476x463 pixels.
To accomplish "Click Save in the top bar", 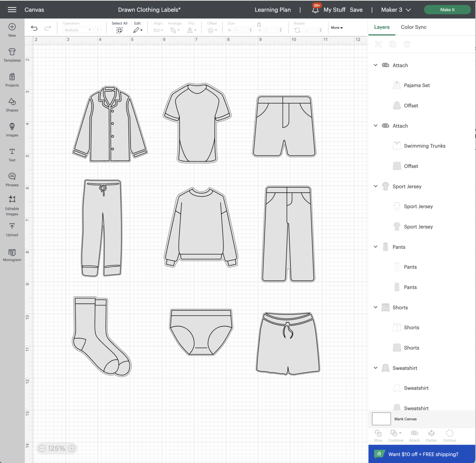I will tap(356, 10).
